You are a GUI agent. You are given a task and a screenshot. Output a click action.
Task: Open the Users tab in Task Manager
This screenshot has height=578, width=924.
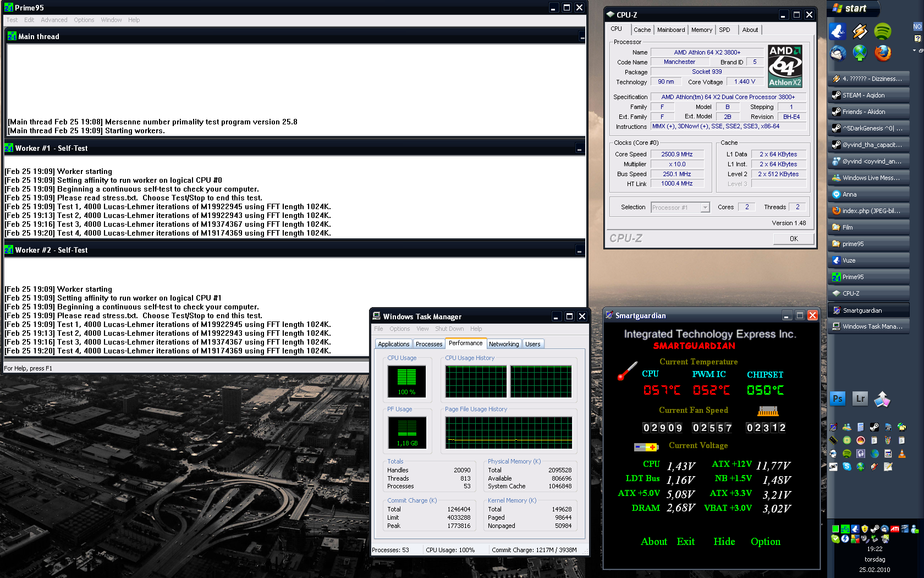click(533, 344)
